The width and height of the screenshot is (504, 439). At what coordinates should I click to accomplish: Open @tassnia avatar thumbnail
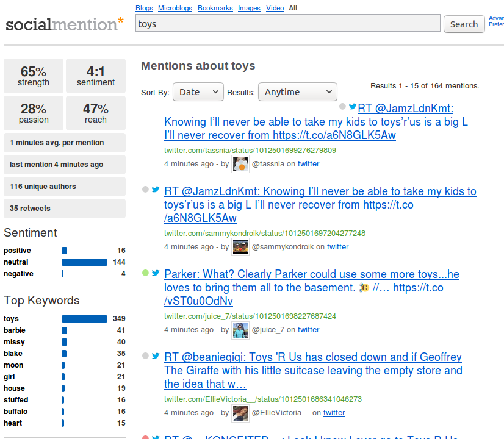click(x=240, y=164)
